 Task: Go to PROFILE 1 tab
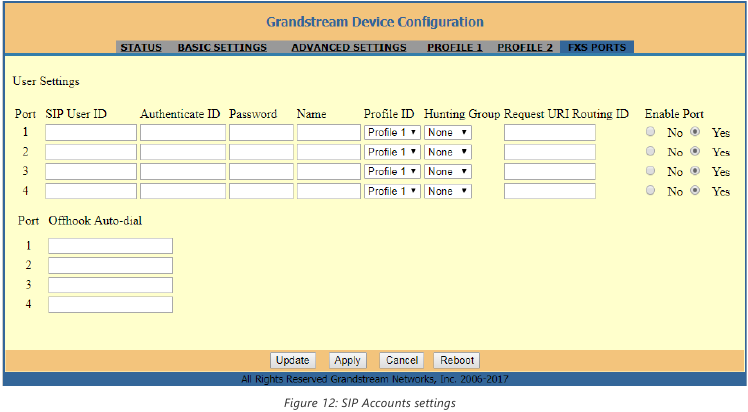(x=455, y=48)
